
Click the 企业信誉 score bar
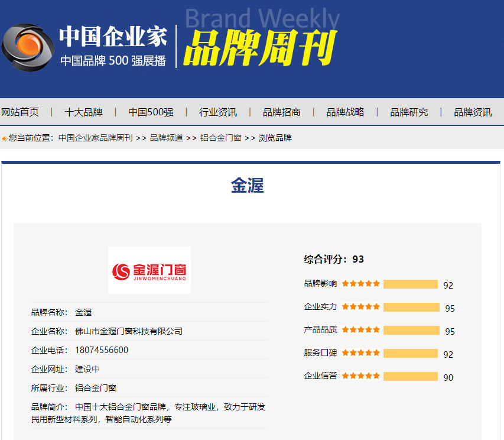point(411,376)
